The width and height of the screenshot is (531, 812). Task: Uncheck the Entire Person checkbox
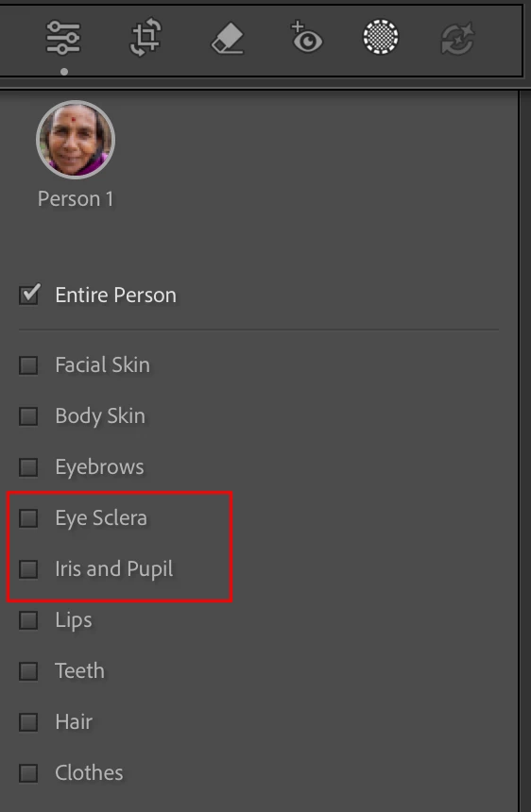point(29,295)
